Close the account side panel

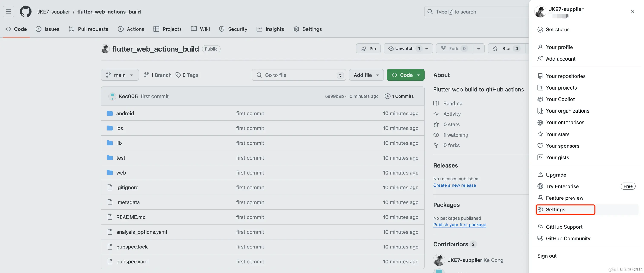[633, 12]
